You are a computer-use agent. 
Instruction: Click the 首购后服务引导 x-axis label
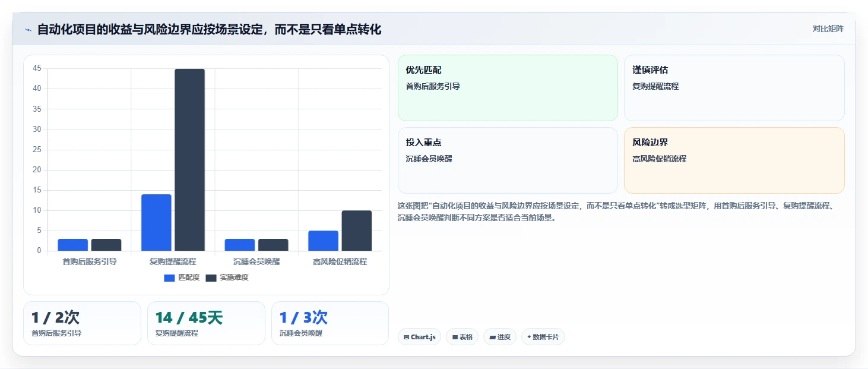(x=90, y=261)
